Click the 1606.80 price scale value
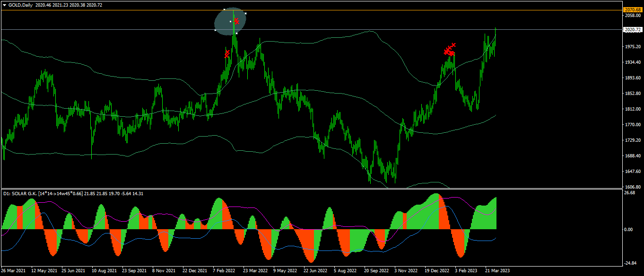Viewport: 644px width, 276px height. [x=632, y=187]
